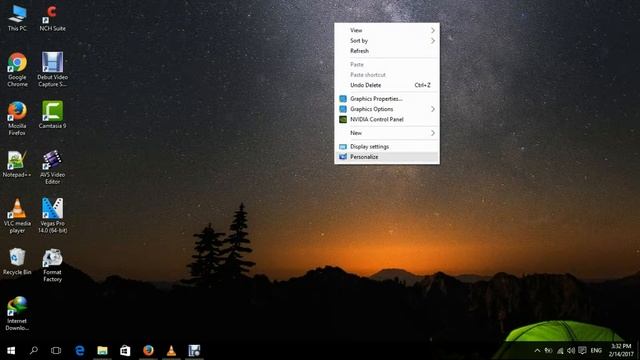This screenshot has height=360, width=640.
Task: Open Windows Store from taskbar
Action: pyautogui.click(x=125, y=350)
